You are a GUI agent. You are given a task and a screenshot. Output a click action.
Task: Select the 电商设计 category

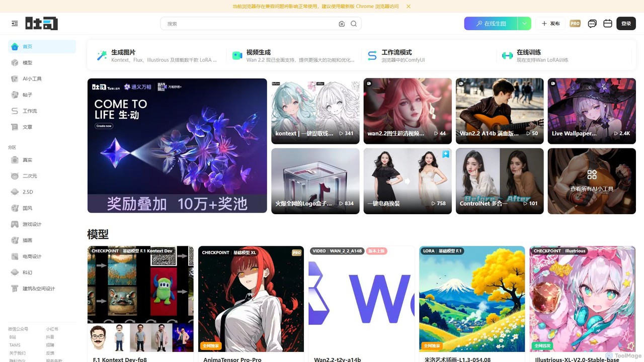[42, 256]
